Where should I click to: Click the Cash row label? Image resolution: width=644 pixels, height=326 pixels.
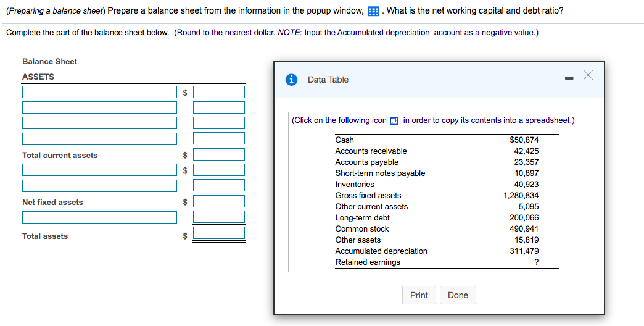pyautogui.click(x=344, y=140)
